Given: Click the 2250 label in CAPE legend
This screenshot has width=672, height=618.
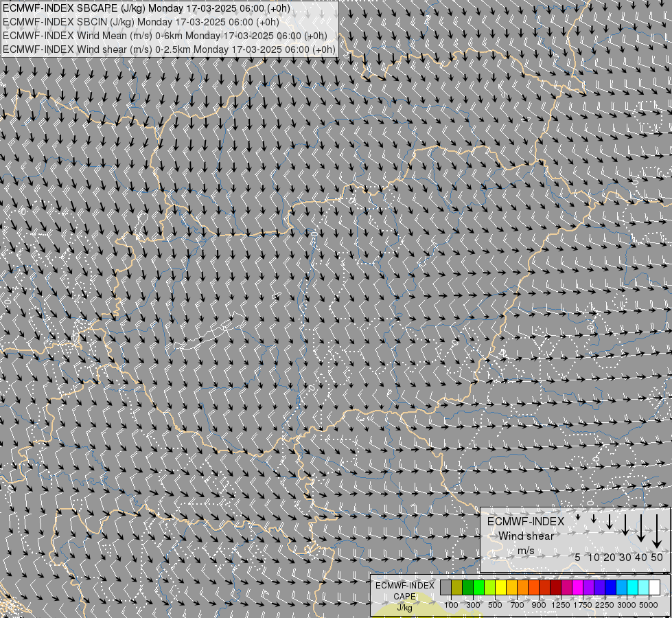Looking at the screenshot, I should [605, 605].
